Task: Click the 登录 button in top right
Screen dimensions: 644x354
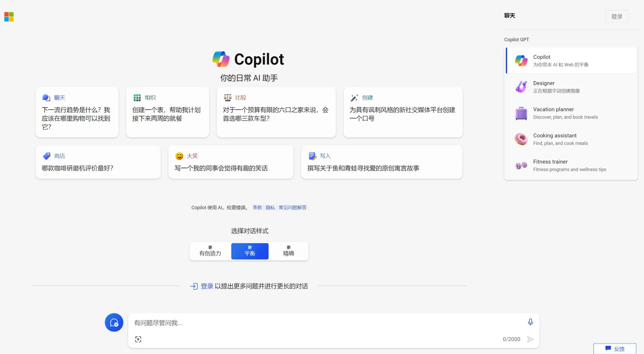Action: click(x=617, y=16)
